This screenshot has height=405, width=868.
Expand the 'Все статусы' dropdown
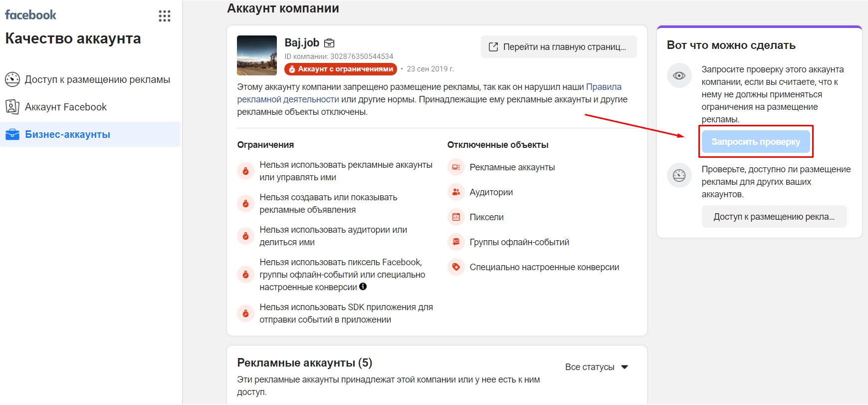coord(596,367)
